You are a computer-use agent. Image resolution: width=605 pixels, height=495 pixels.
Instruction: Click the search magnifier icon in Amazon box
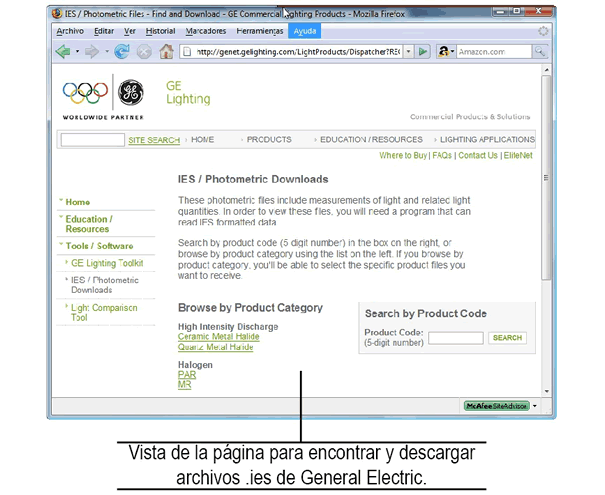(x=540, y=51)
